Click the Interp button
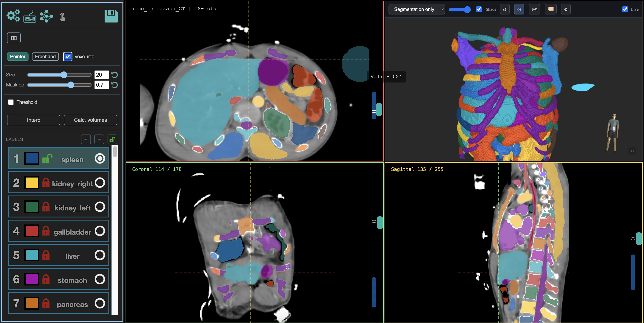 34,120
